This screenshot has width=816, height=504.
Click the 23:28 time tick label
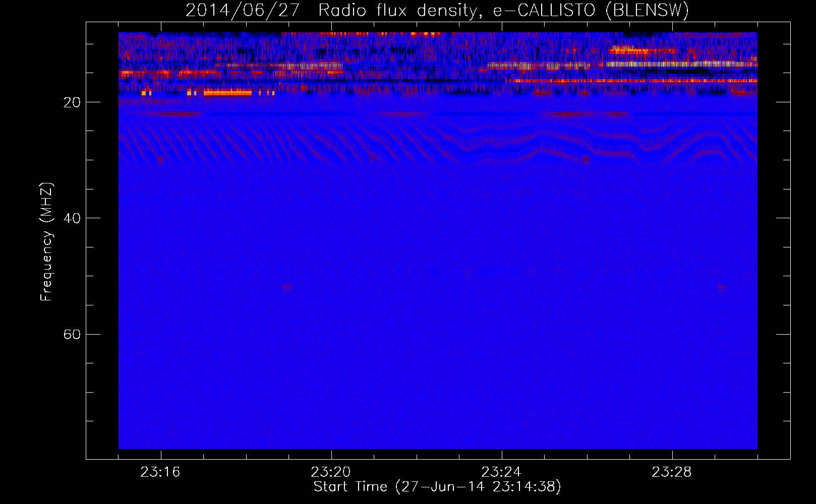coord(672,472)
